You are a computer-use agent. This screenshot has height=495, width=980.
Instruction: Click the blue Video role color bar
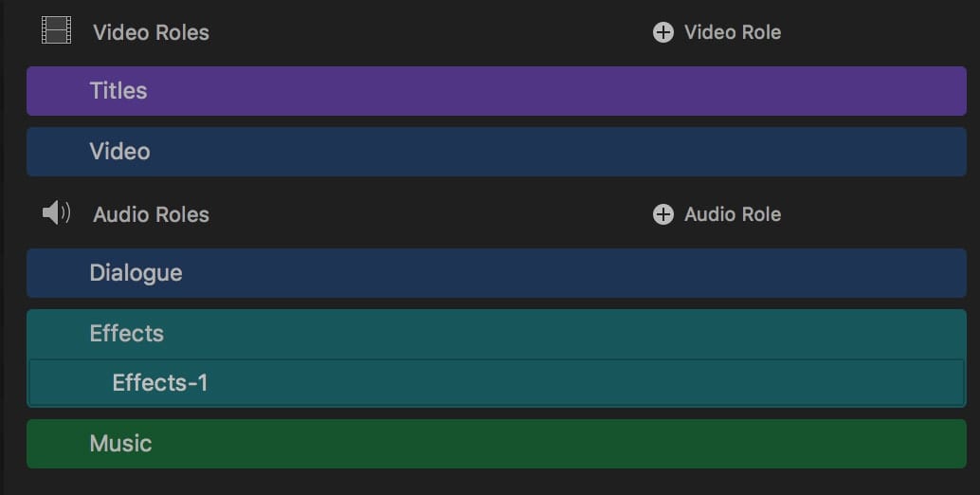[569, 152]
